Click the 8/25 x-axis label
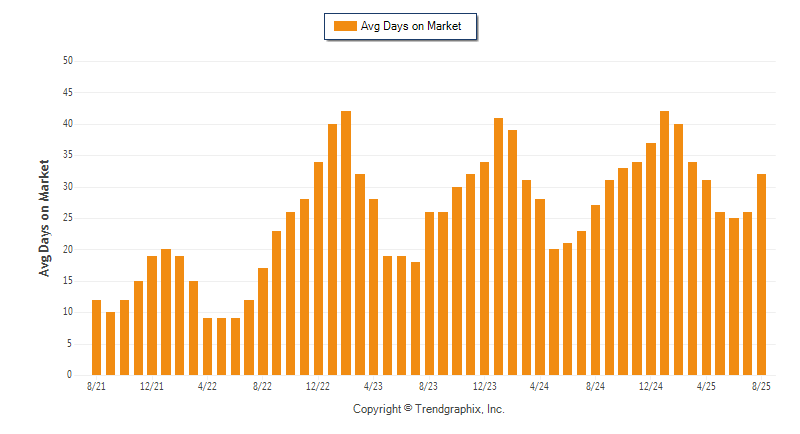The image size is (800, 434). point(761,386)
